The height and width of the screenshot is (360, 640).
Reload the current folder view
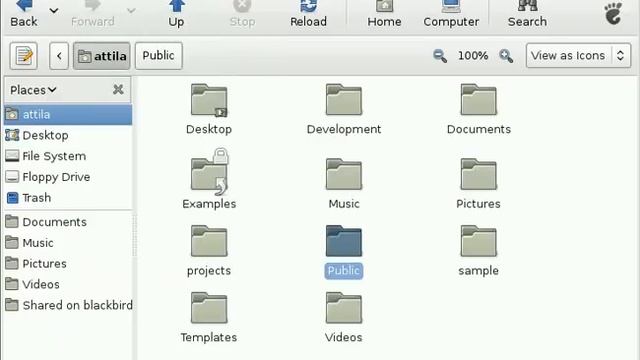point(308,14)
